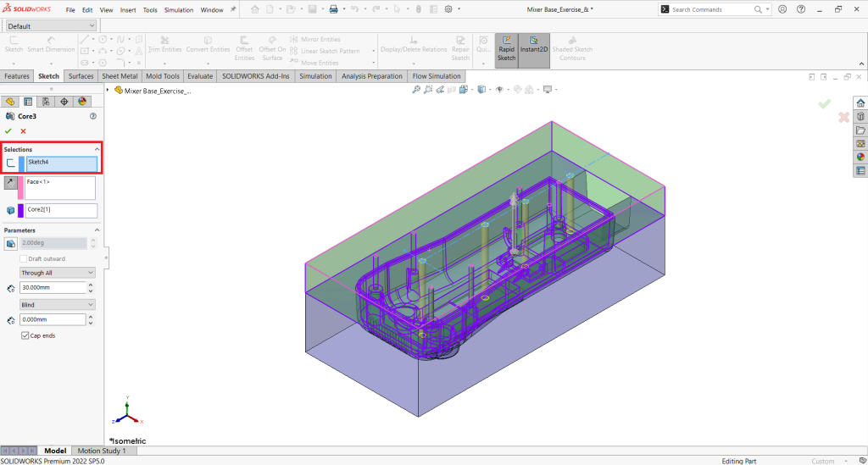This screenshot has width=868, height=465.
Task: Open the DisplayManager color-ball panel icon
Action: pos(82,102)
